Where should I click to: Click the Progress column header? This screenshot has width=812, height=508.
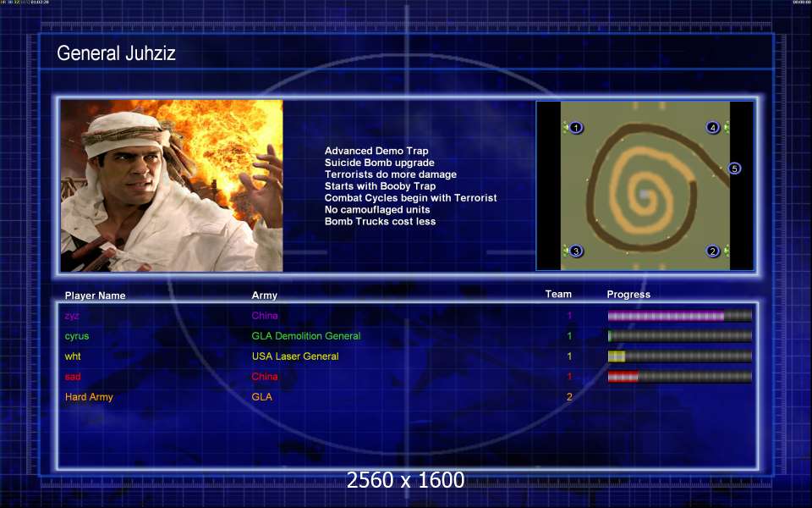coord(628,295)
